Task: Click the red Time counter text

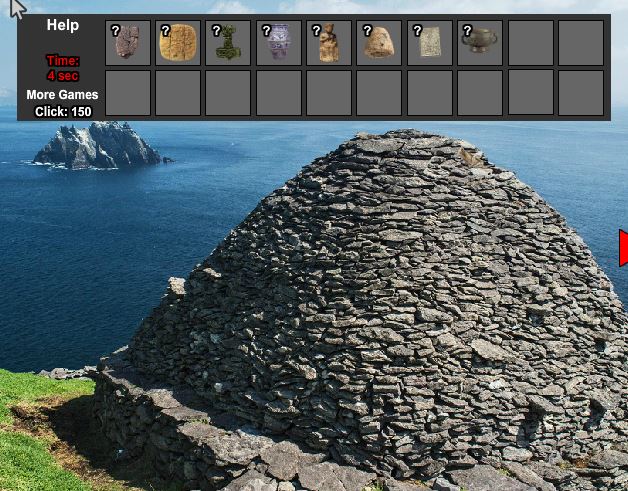Action: tap(63, 68)
